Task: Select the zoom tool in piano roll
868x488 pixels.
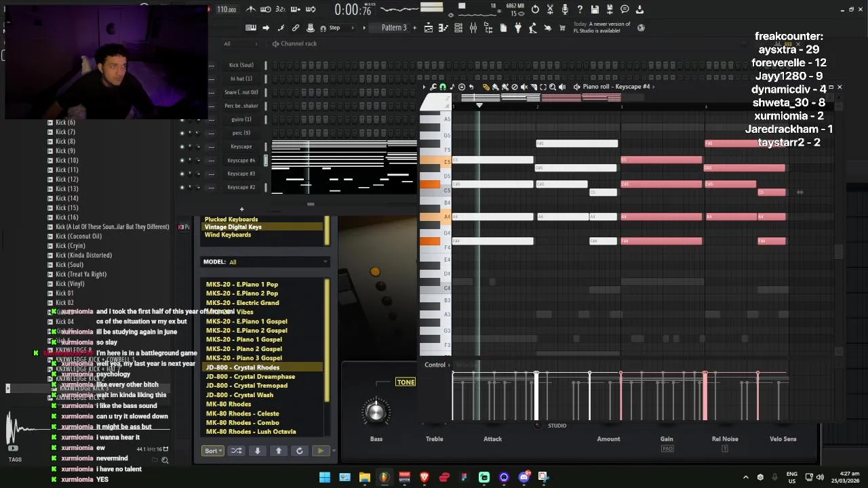Action: click(x=553, y=87)
